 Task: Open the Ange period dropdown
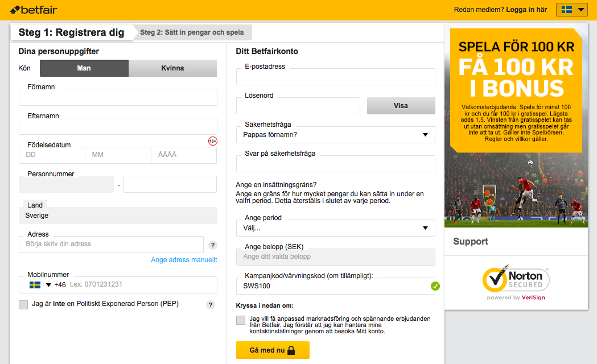pyautogui.click(x=336, y=227)
